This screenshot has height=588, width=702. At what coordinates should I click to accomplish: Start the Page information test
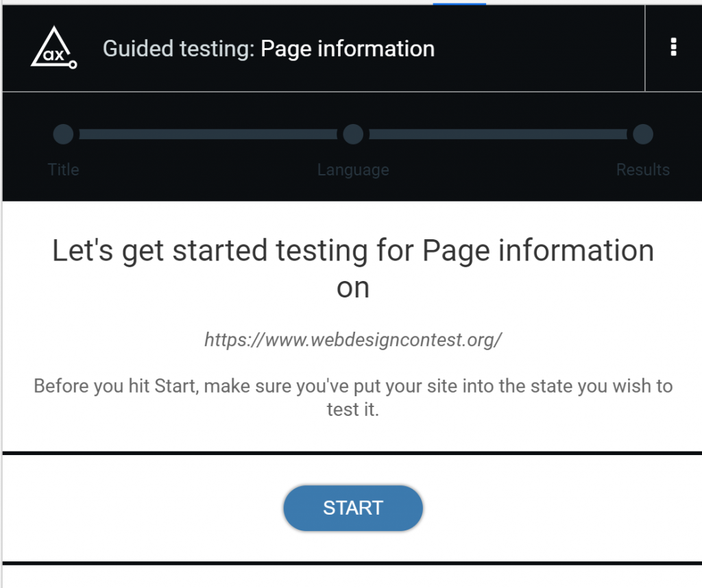(353, 509)
